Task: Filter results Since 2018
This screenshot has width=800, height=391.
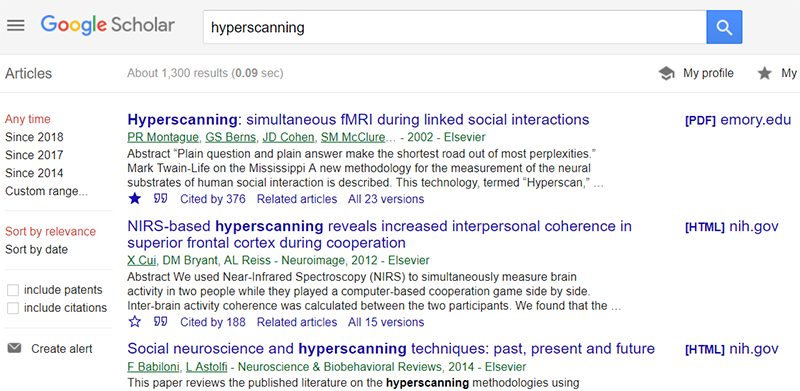Action: (34, 137)
